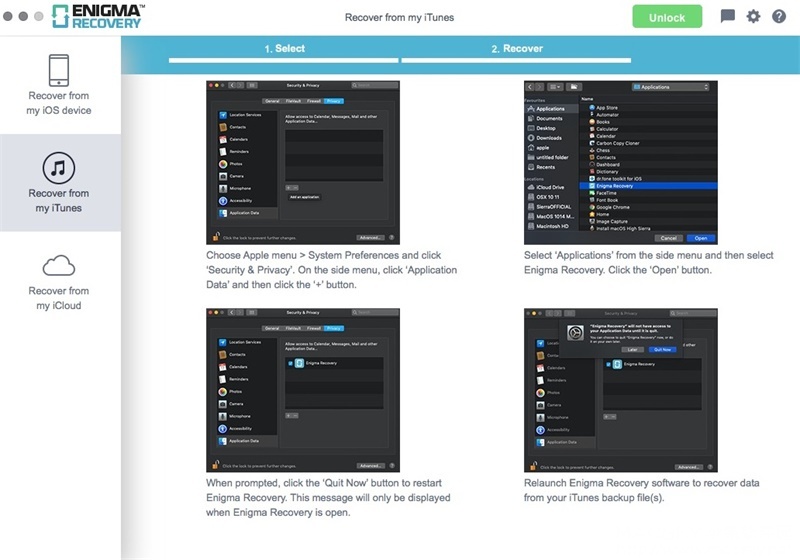Click the 'Choose Apple menu > System Preferences' instruction
The height and width of the screenshot is (560, 800).
point(332,270)
